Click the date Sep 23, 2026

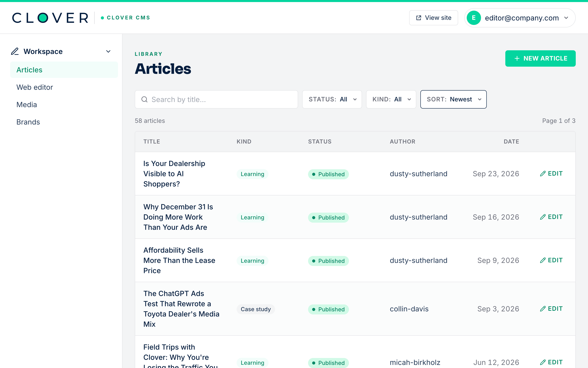496,174
